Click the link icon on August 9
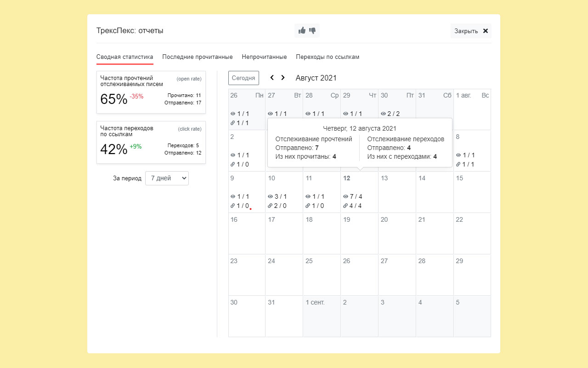 pos(232,206)
